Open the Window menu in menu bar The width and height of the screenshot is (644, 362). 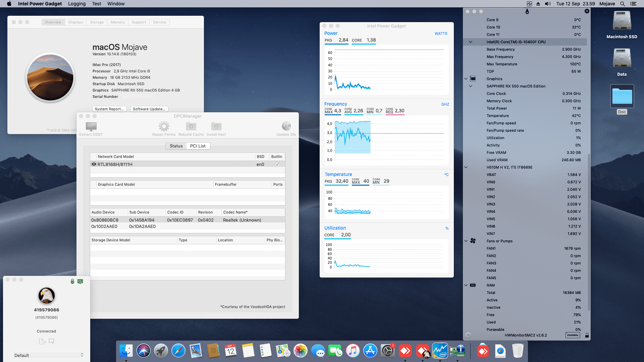tap(116, 4)
